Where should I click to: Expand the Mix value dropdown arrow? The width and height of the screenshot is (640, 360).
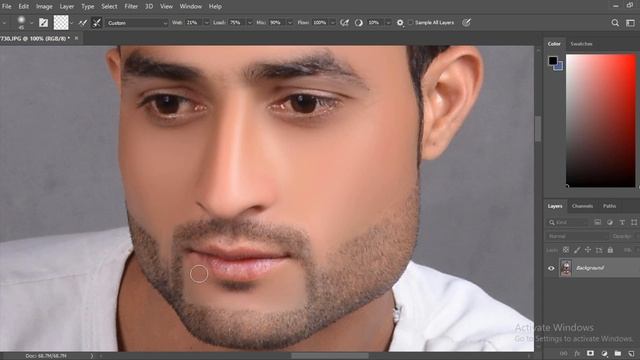pyautogui.click(x=290, y=23)
